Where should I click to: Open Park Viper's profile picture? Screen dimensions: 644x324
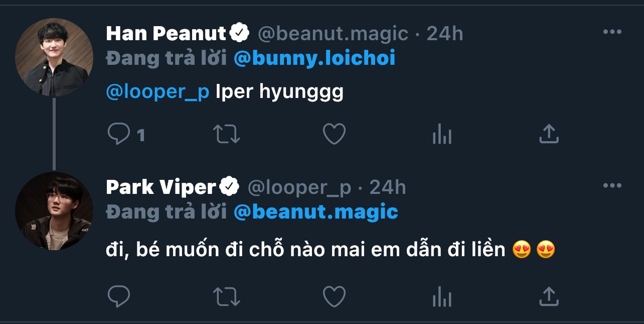coord(54,211)
